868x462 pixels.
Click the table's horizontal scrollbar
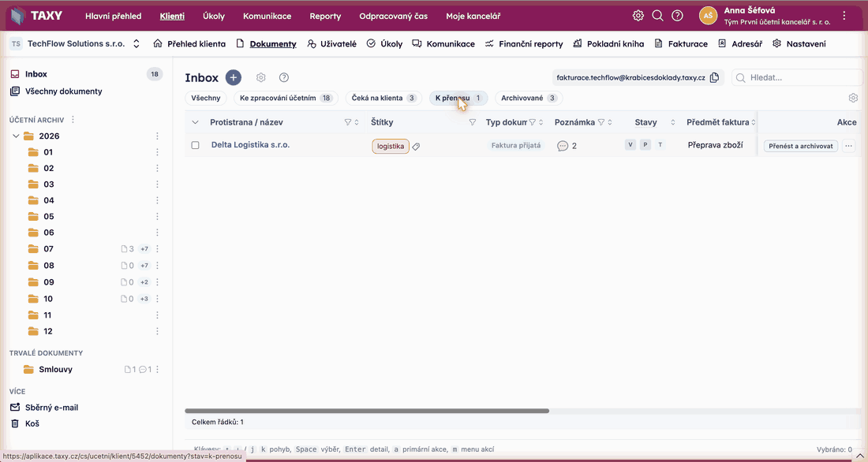(367, 411)
